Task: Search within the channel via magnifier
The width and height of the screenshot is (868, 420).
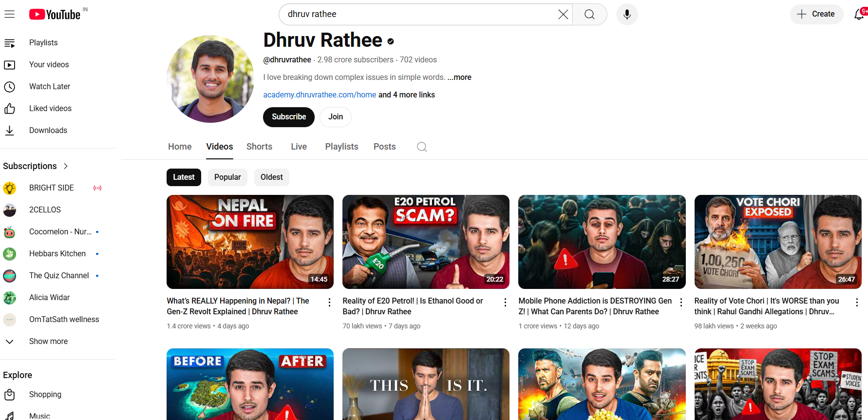Action: click(x=422, y=147)
